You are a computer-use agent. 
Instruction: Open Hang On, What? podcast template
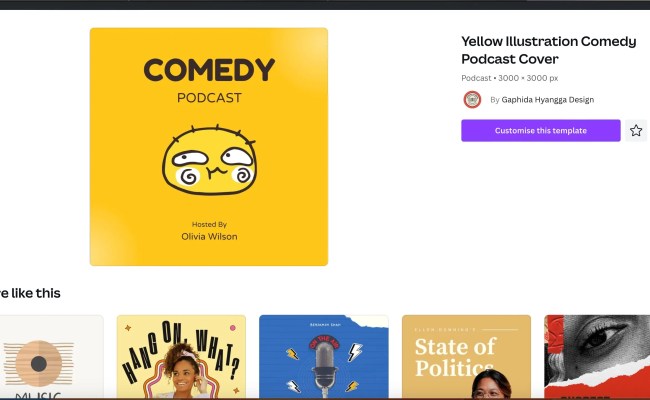[181, 356]
